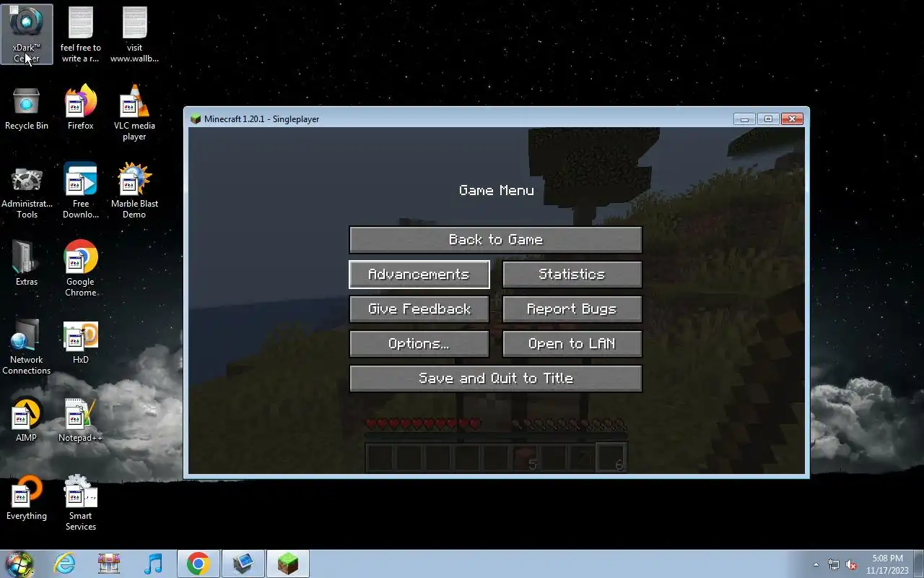Click the Minecraft grass block taskbar icon

(288, 564)
